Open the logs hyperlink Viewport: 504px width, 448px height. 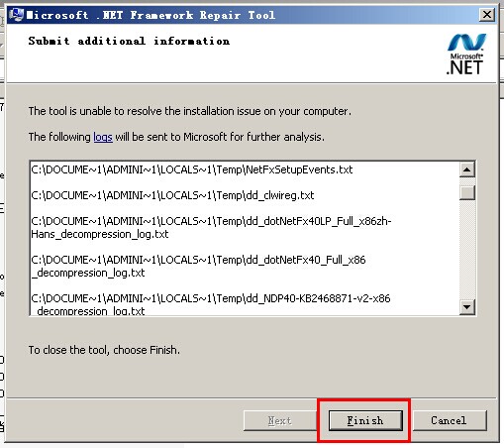103,137
